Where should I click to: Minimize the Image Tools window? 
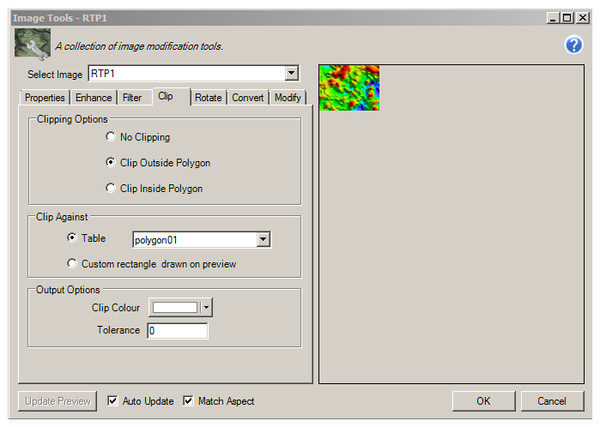coord(553,18)
